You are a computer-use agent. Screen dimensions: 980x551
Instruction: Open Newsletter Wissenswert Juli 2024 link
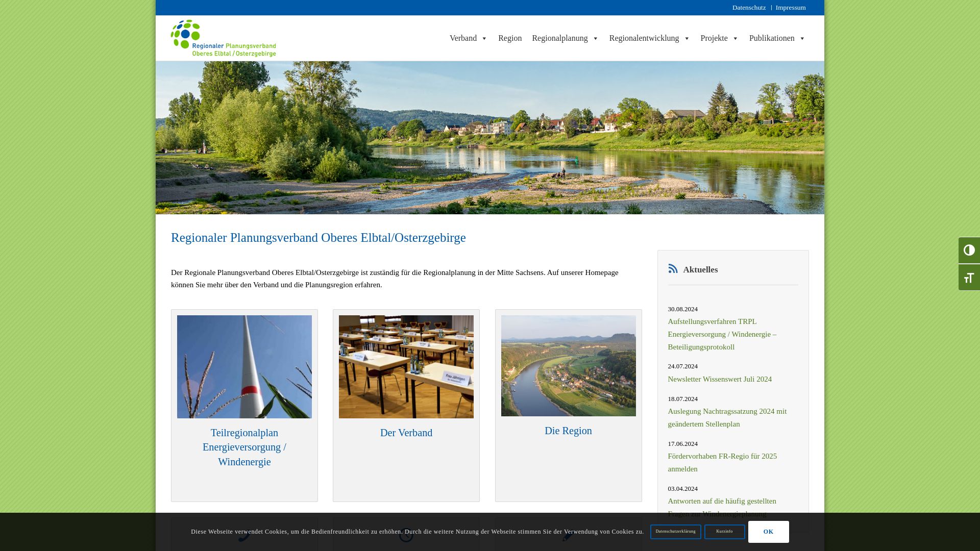(720, 379)
